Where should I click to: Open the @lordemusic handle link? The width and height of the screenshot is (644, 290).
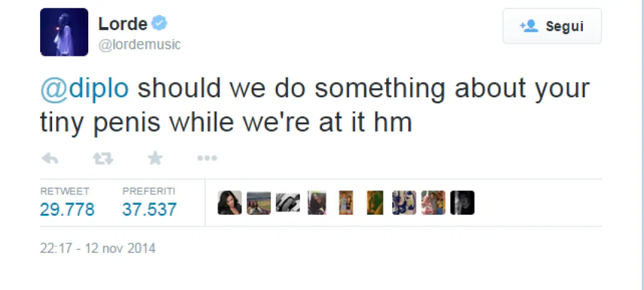[x=139, y=44]
